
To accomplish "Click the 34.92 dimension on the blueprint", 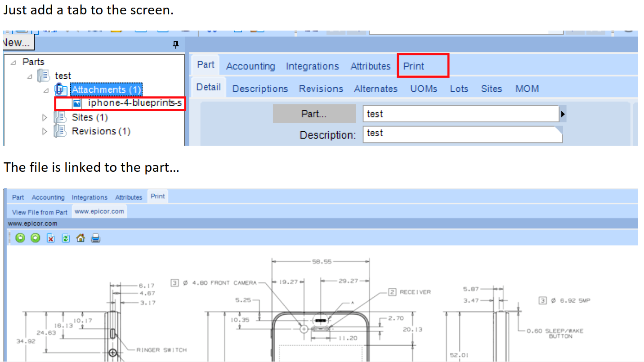I will pos(26,341).
